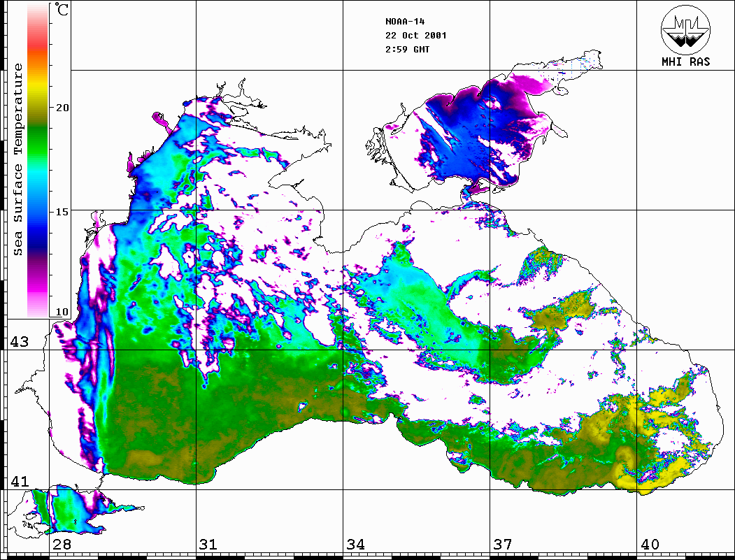Click longitude label '28'
Image resolution: width=735 pixels, height=560 pixels.
pos(62,545)
